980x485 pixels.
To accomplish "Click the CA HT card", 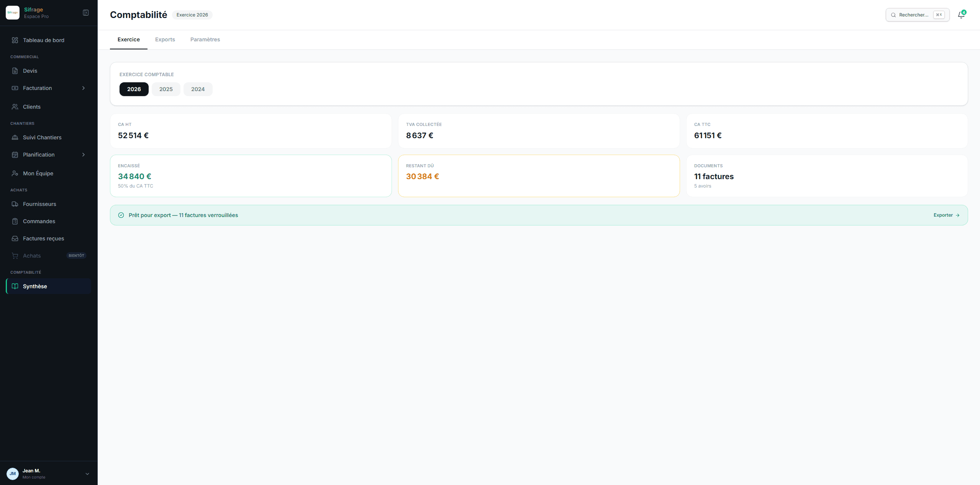I will coord(251,131).
